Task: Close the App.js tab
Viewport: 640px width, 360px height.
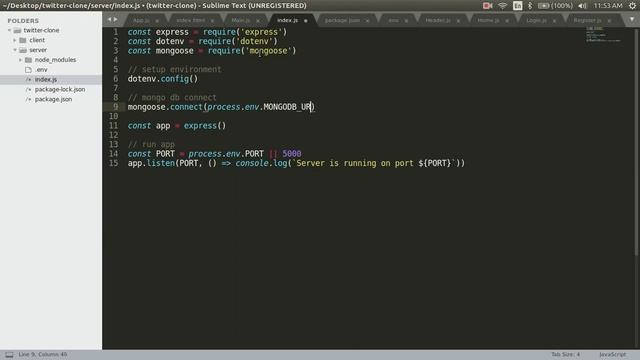Action: 157,20
